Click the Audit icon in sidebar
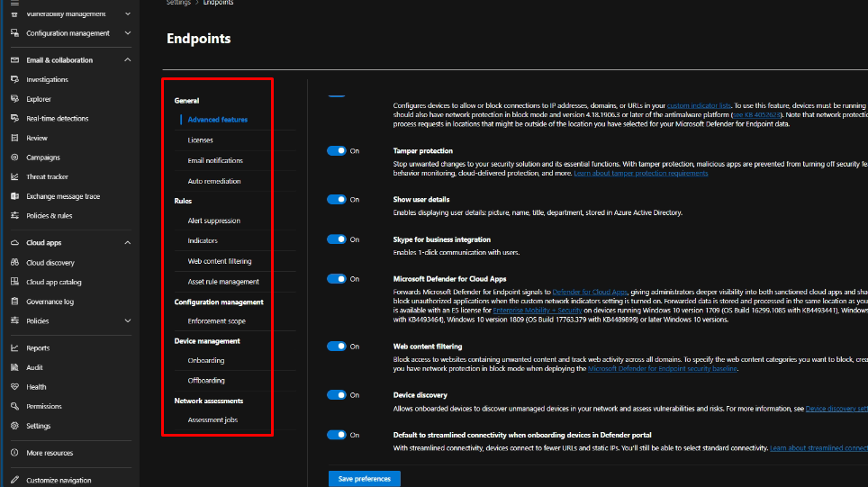The width and height of the screenshot is (868, 487). [15, 367]
